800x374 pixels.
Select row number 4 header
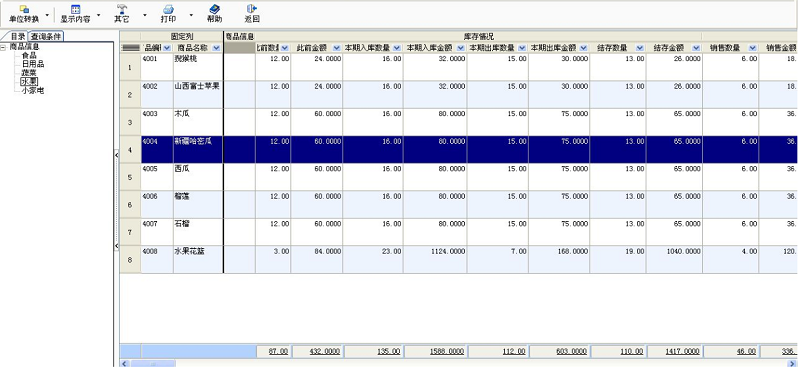[130, 149]
